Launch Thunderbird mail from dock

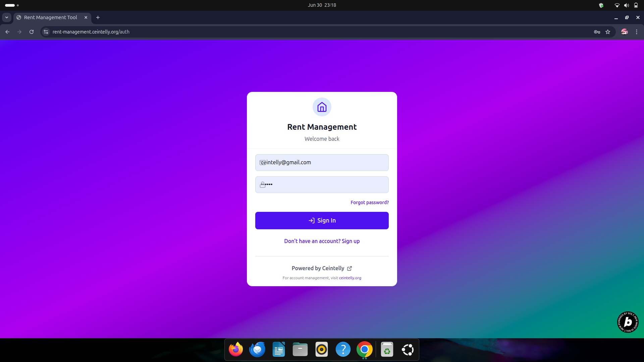[x=257, y=350]
